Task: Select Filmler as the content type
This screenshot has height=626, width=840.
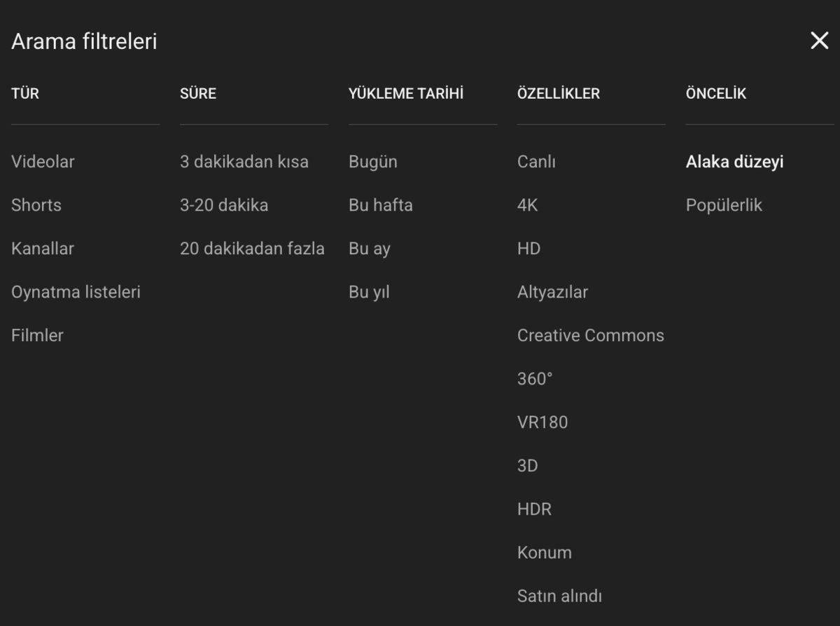Action: (36, 335)
